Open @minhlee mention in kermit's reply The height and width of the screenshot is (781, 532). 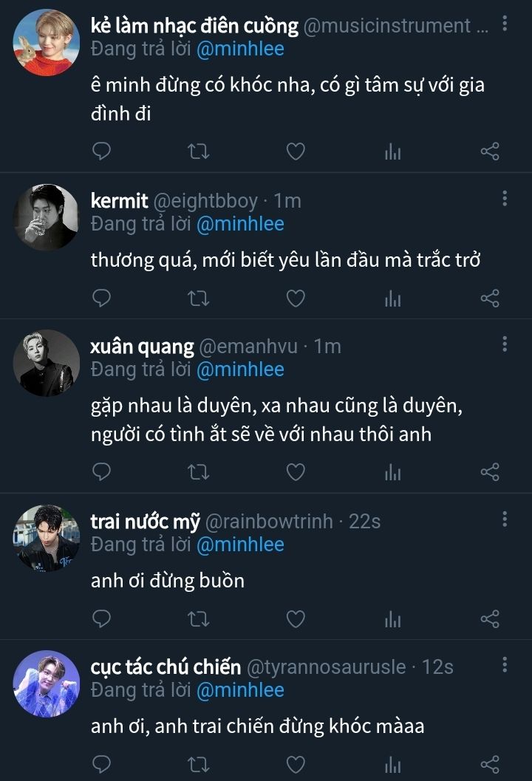(x=240, y=223)
